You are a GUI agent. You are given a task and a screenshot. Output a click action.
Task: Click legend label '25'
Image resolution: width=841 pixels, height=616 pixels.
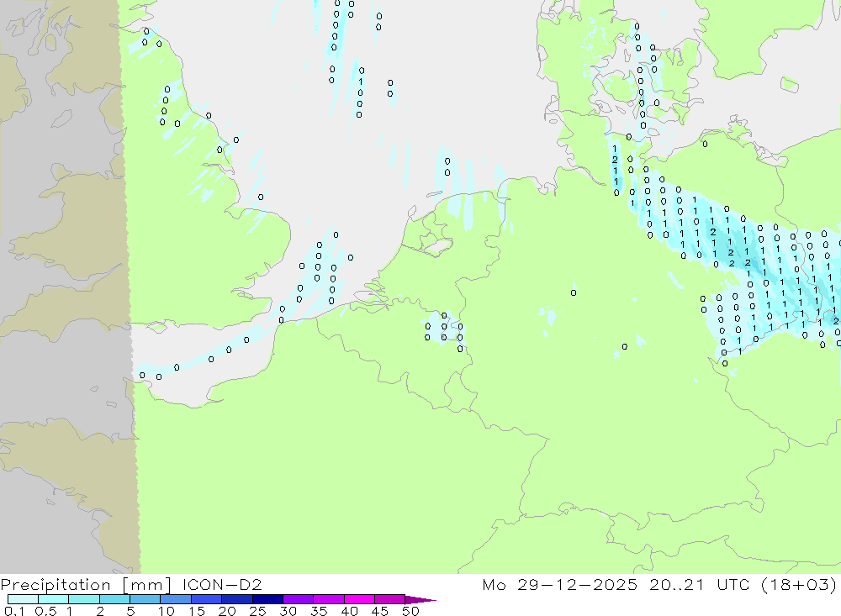coord(257,611)
